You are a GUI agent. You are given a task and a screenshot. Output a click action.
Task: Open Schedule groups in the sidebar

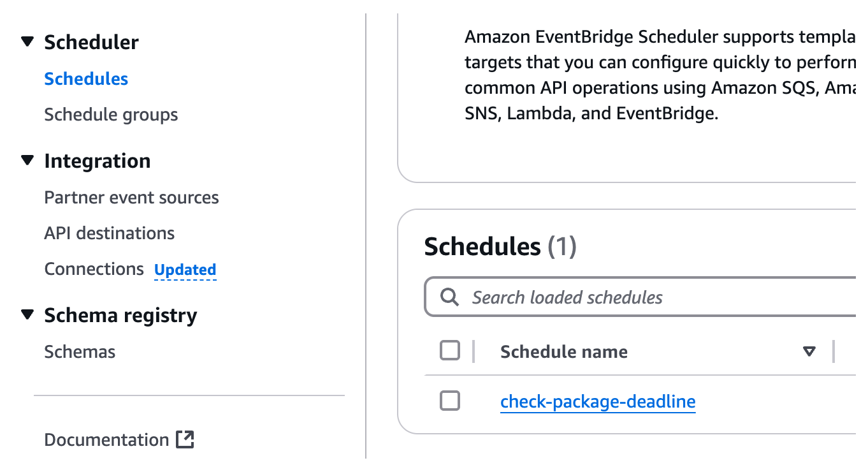(x=111, y=115)
